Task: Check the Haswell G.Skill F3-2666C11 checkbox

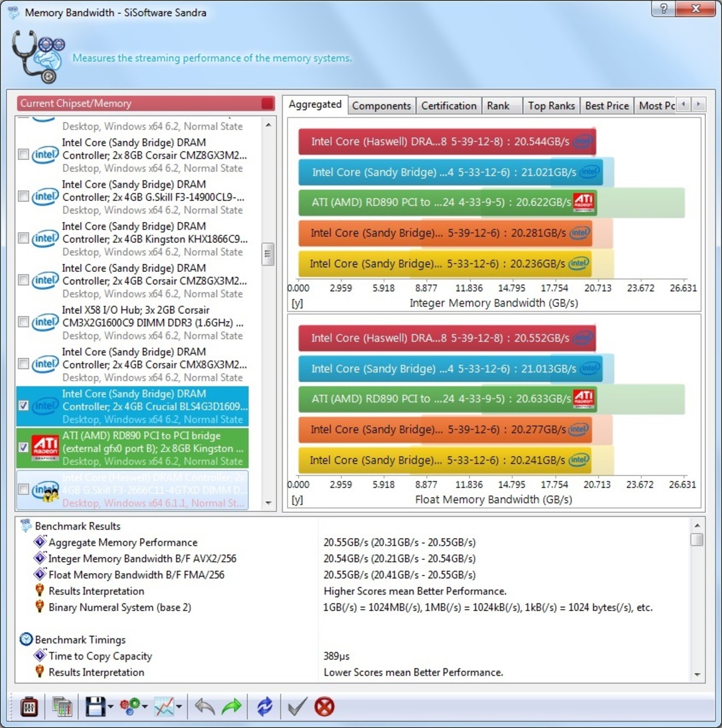Action: pyautogui.click(x=23, y=489)
